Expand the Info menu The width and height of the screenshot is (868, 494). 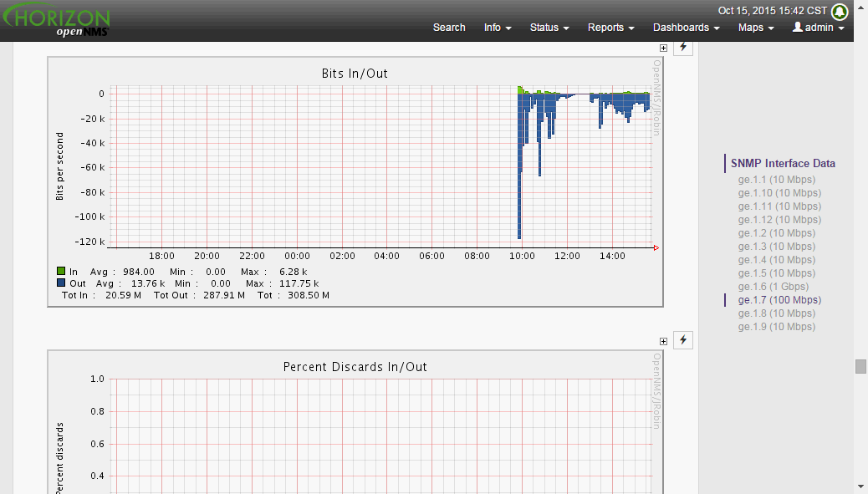(498, 28)
